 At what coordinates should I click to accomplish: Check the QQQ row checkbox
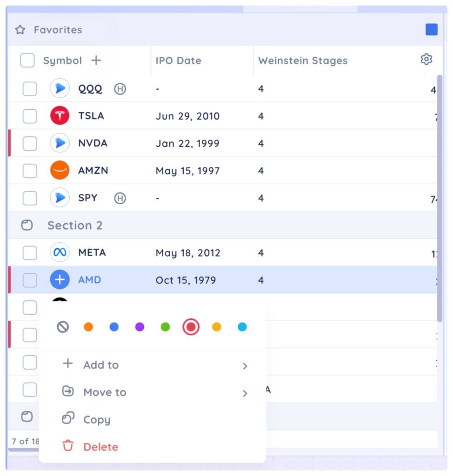tap(30, 89)
